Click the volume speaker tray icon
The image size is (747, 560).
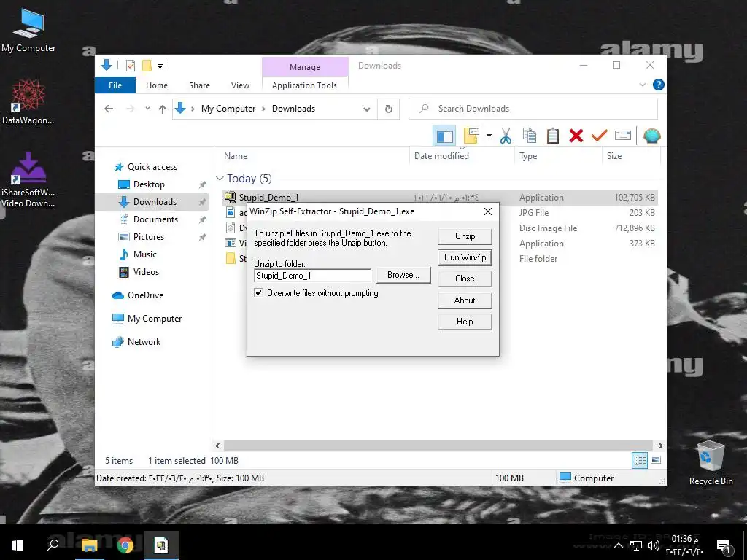653,545
